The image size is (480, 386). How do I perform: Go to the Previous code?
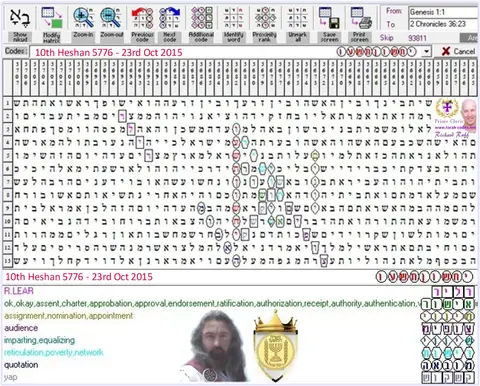(x=142, y=24)
